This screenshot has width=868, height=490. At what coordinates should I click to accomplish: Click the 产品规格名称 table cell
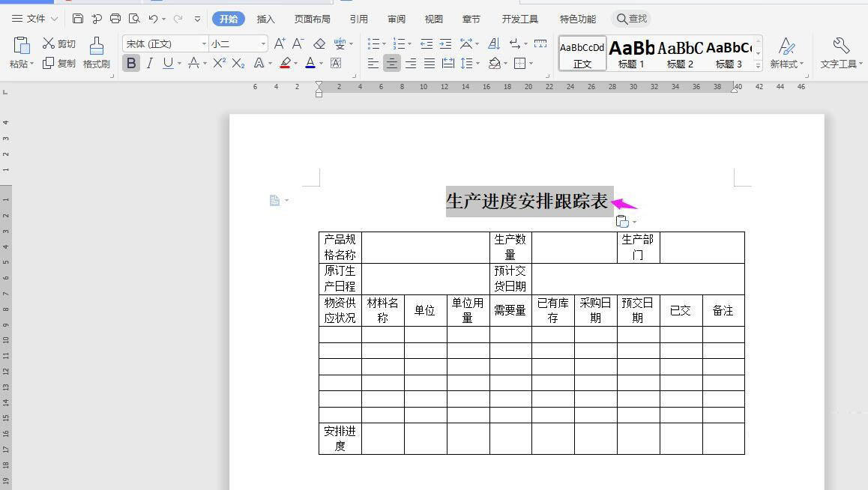click(340, 246)
